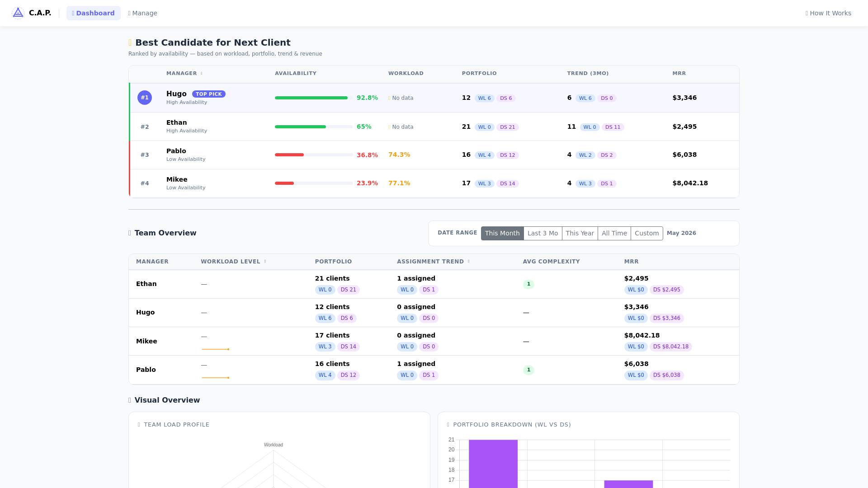Click Hugo's name in Team Overview table
The height and width of the screenshot is (488, 868).
click(x=145, y=312)
